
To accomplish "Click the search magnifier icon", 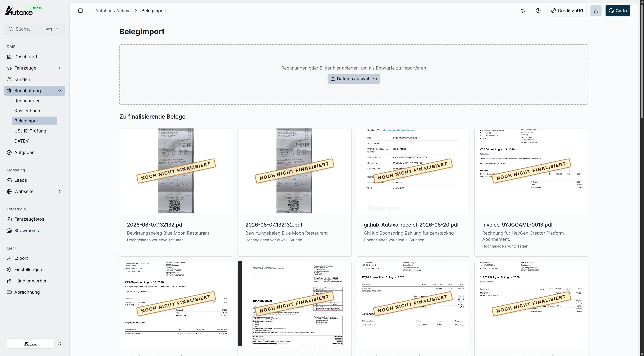I will tap(11, 29).
